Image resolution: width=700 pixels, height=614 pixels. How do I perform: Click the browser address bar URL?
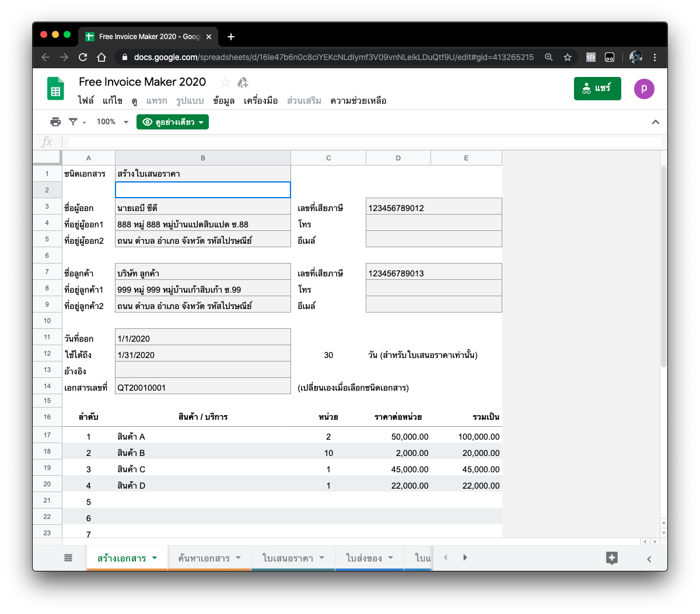(334, 57)
